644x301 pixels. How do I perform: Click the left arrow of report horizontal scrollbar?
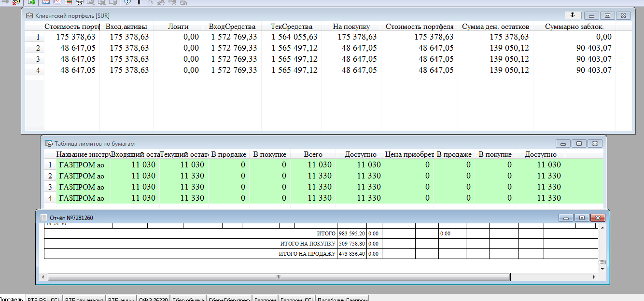(43, 277)
